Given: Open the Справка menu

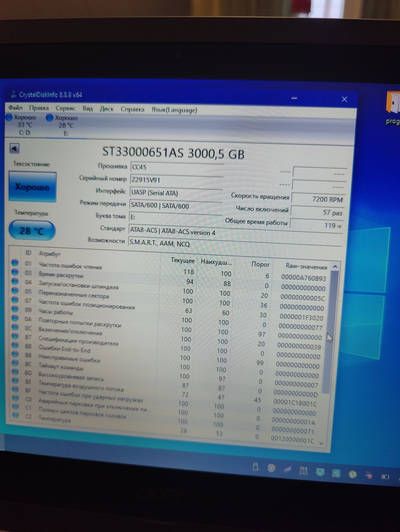Looking at the screenshot, I should (x=132, y=109).
